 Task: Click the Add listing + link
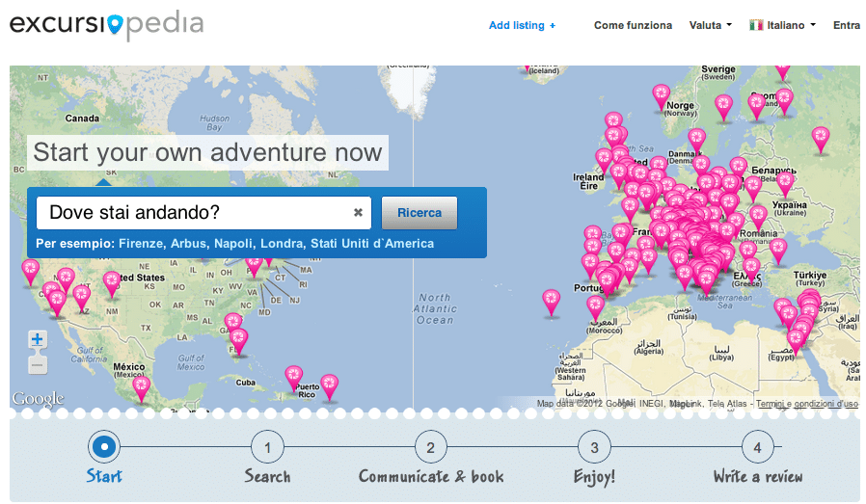click(522, 25)
